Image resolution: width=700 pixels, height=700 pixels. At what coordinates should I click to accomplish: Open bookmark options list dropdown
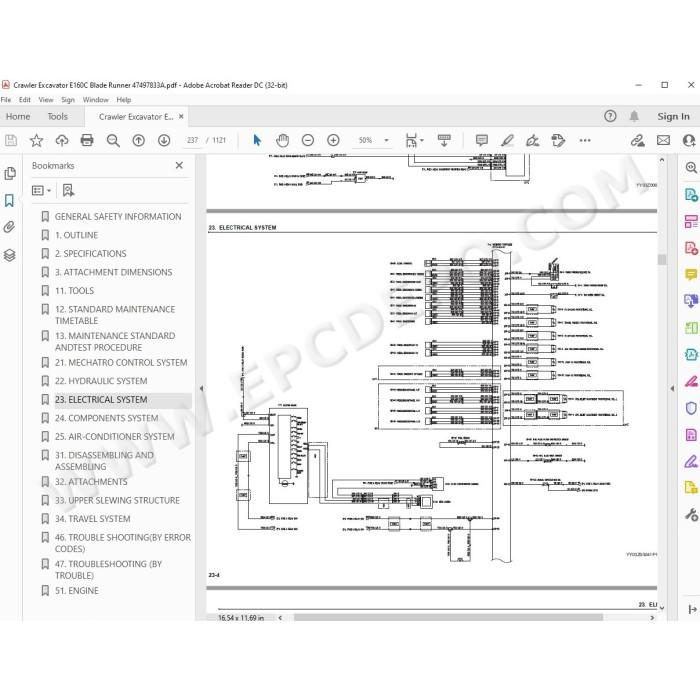pos(42,191)
